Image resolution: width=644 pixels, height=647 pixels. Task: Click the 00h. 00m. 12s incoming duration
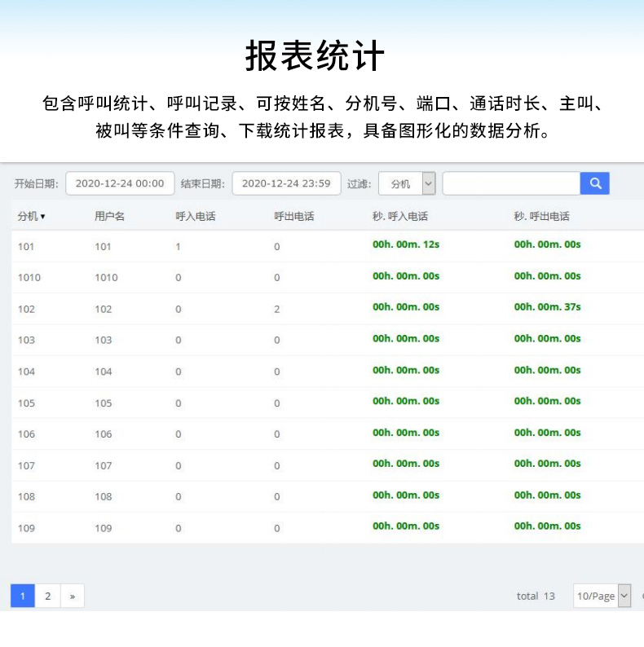pos(406,244)
